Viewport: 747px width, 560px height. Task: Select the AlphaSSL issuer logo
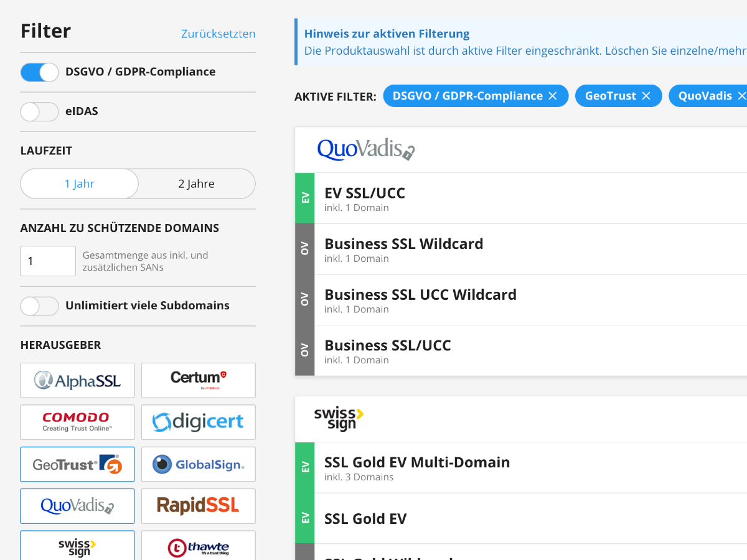(x=77, y=380)
